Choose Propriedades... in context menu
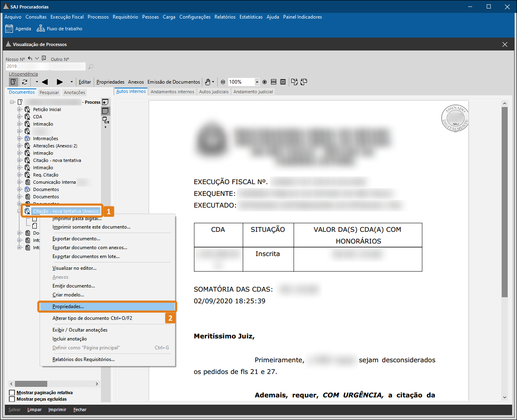 68,307
